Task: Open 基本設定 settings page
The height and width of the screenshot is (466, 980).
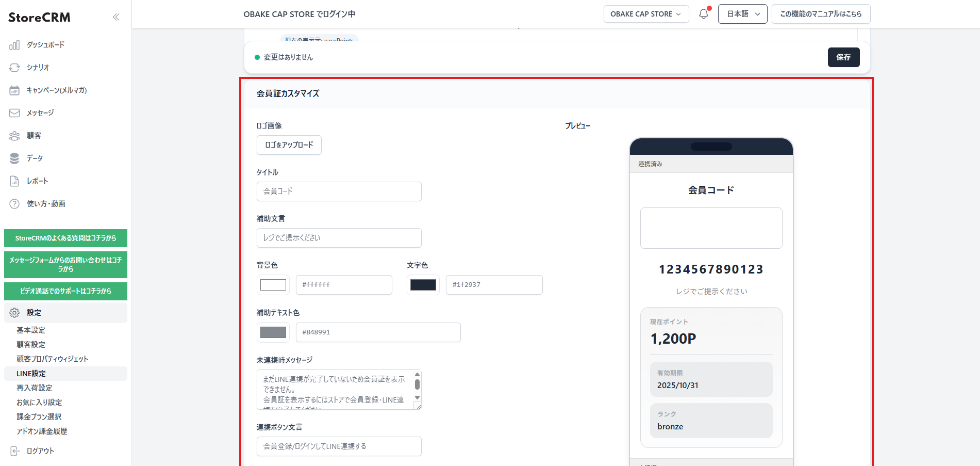Action: point(31,330)
